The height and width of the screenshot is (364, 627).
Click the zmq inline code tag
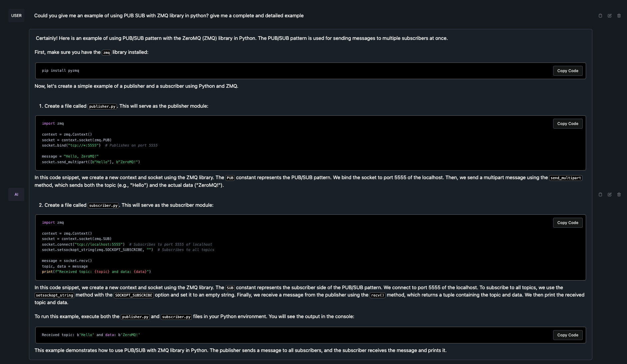pos(106,53)
